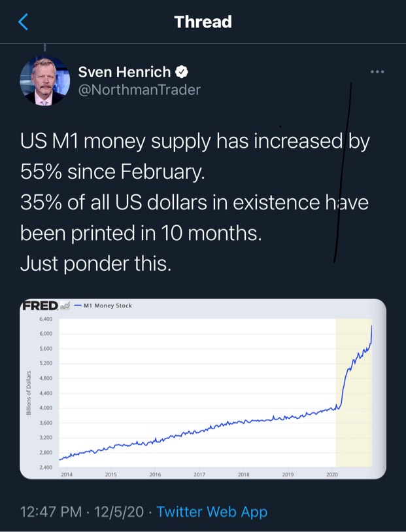Viewport: 406px width, 532px height.
Task: Tap the 12/5/20 date text
Action: (x=119, y=512)
